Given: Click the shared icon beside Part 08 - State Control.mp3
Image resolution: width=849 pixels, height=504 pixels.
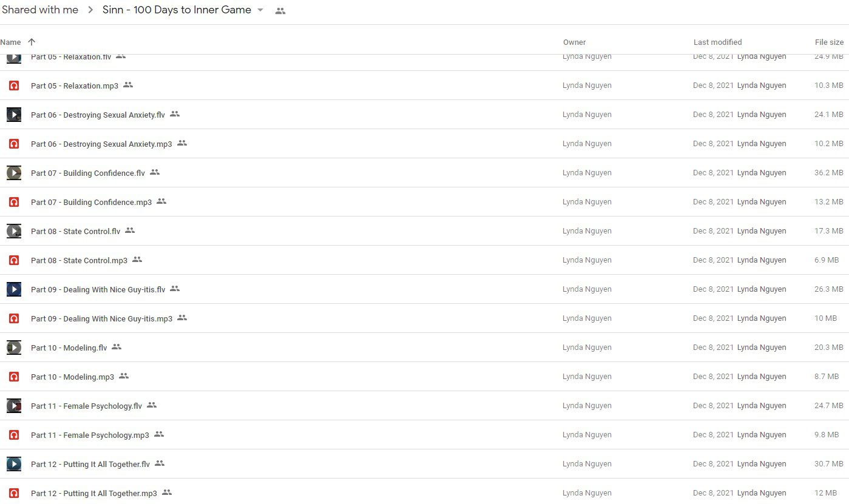Looking at the screenshot, I should (x=137, y=260).
